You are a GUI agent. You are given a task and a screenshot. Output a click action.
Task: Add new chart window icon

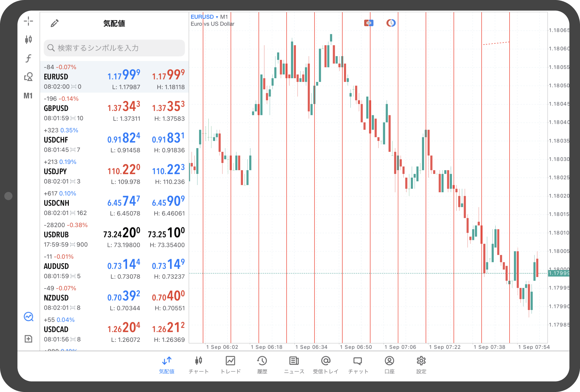click(28, 339)
